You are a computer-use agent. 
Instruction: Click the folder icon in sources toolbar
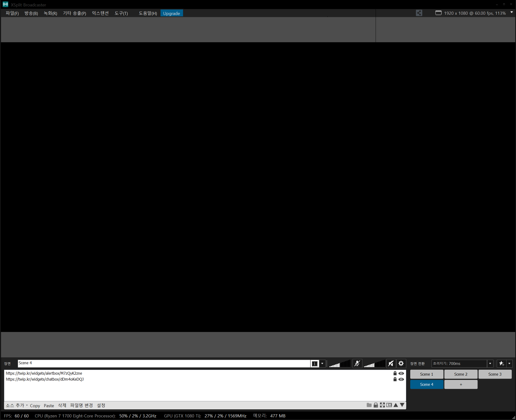pyautogui.click(x=369, y=405)
